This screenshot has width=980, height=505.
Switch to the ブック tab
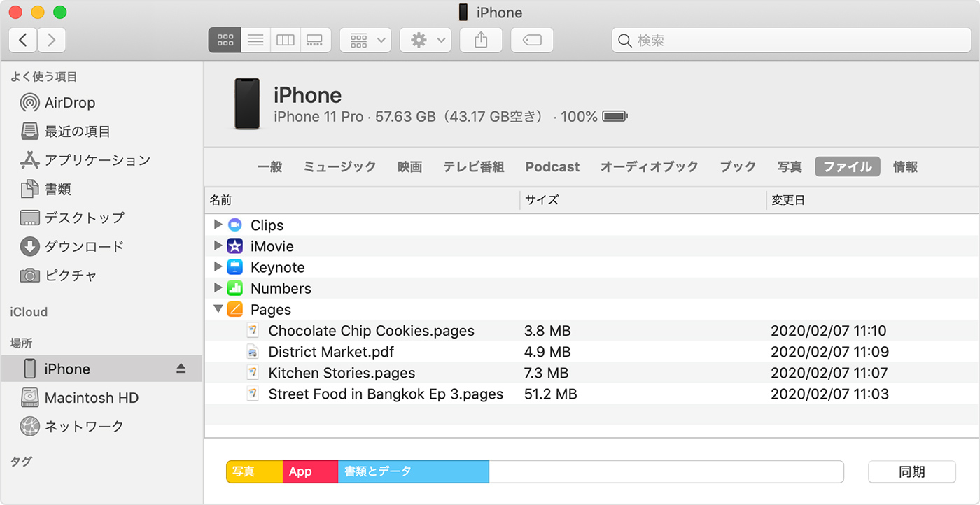(738, 166)
